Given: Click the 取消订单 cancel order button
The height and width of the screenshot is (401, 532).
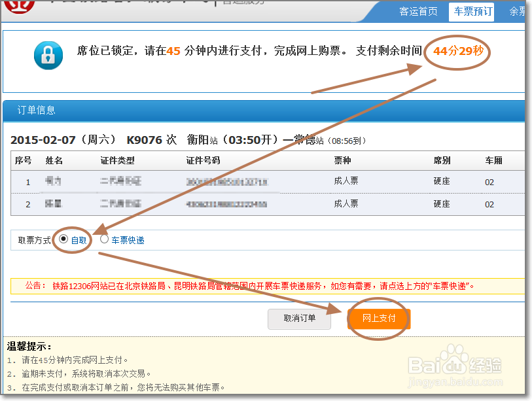Looking at the screenshot, I should 299,319.
